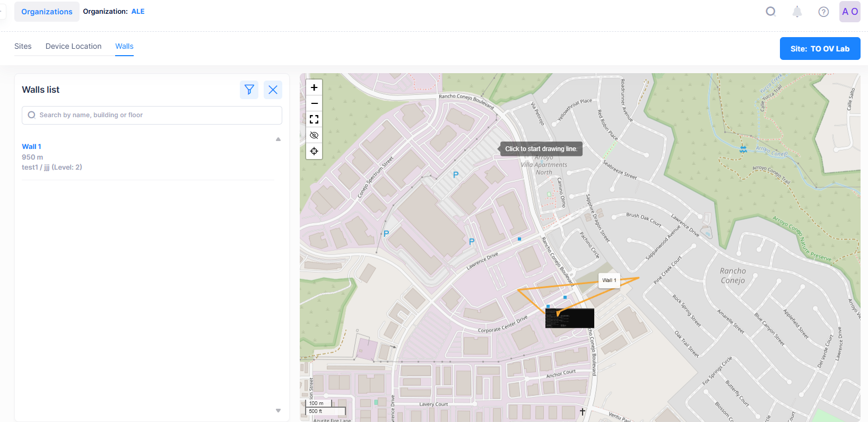Switch to the Device Location tab
The height and width of the screenshot is (422, 868).
(x=73, y=46)
